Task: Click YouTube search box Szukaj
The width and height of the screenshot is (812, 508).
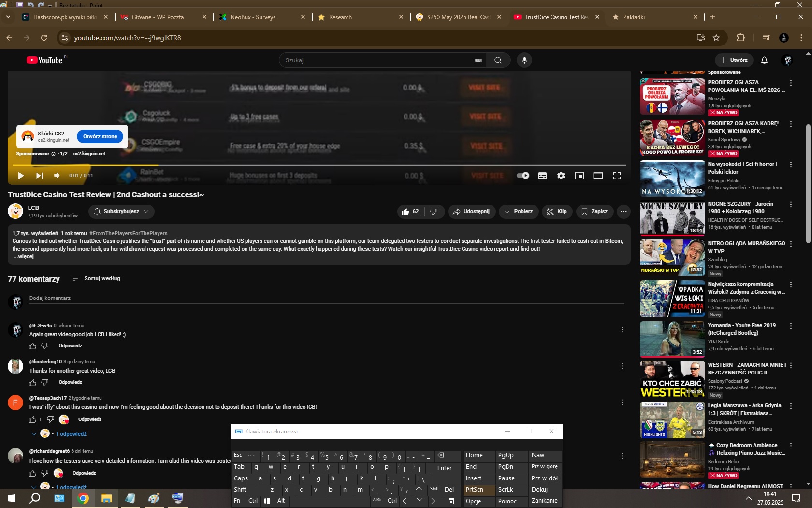Action: tap(378, 60)
